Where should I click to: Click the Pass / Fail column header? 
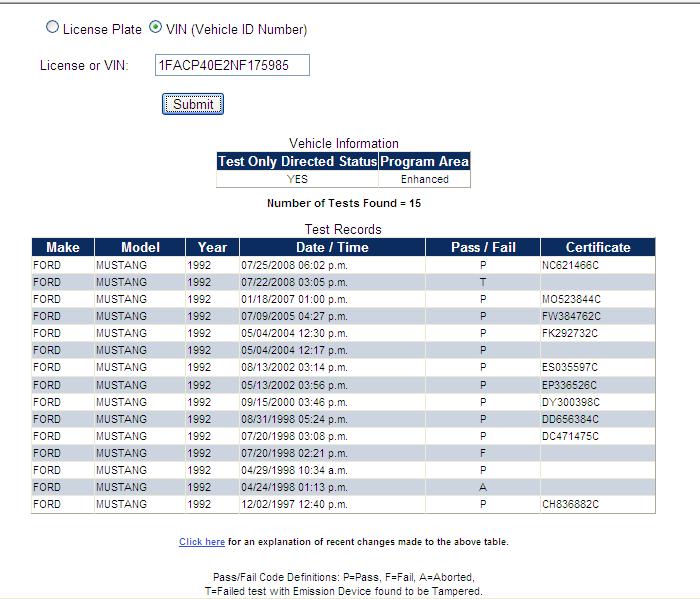(x=483, y=247)
